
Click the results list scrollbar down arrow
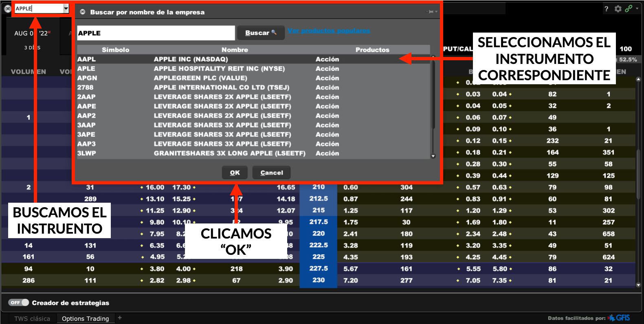click(433, 156)
